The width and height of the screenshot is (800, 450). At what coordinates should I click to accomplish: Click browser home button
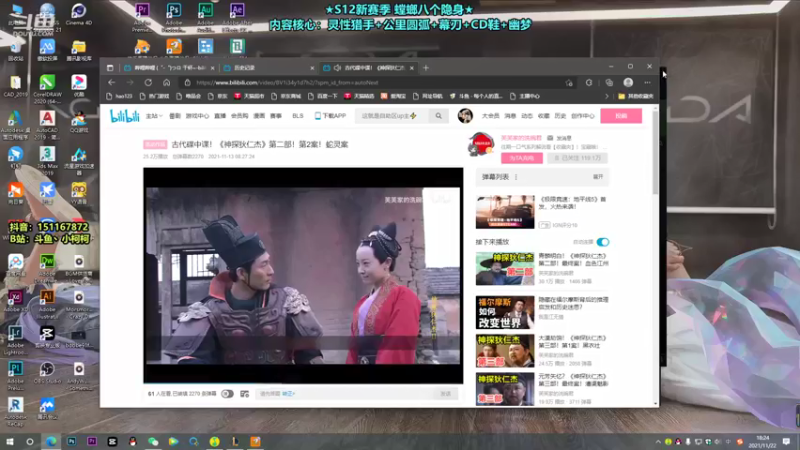pos(166,83)
